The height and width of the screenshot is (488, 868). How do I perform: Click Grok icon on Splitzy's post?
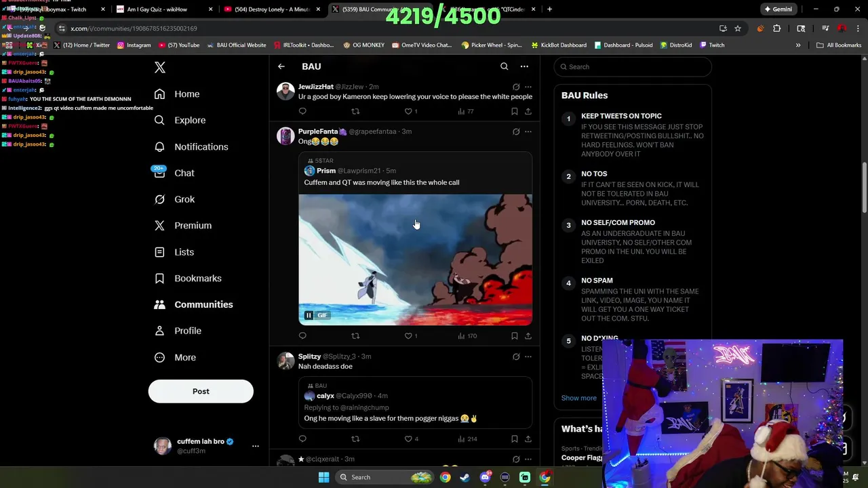pos(516,357)
